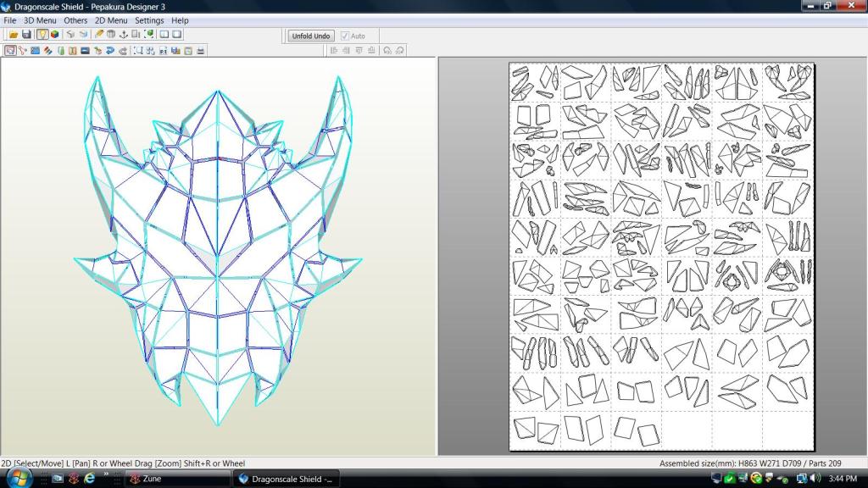Open the File menu
Image resolution: width=868 pixels, height=488 pixels.
(10, 20)
